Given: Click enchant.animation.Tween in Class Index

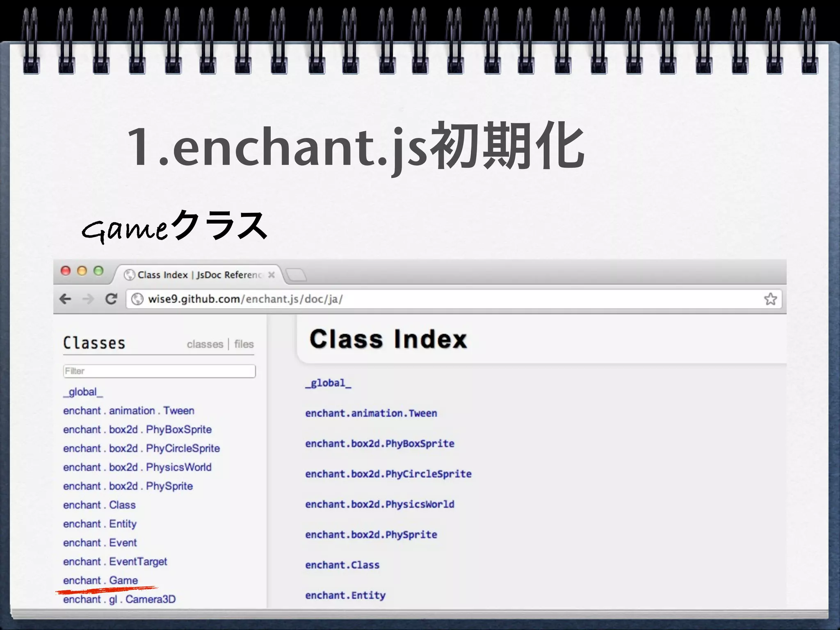Looking at the screenshot, I should pos(371,413).
